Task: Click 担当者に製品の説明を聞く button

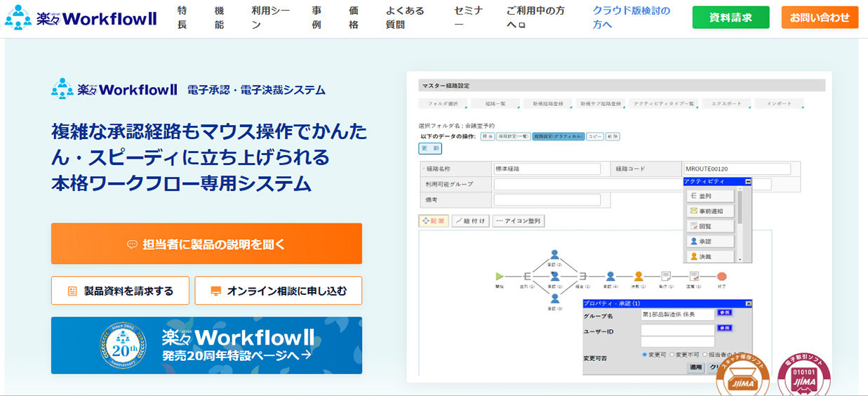Action: coord(206,244)
